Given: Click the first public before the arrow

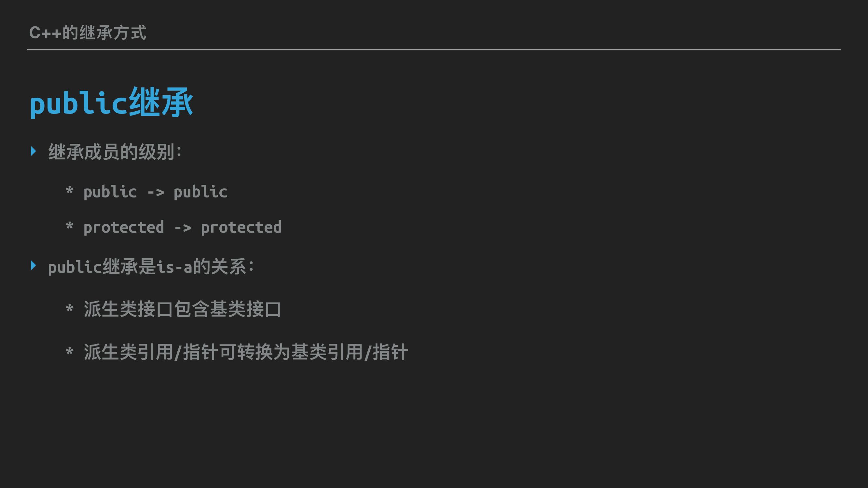Looking at the screenshot, I should coord(110,192).
